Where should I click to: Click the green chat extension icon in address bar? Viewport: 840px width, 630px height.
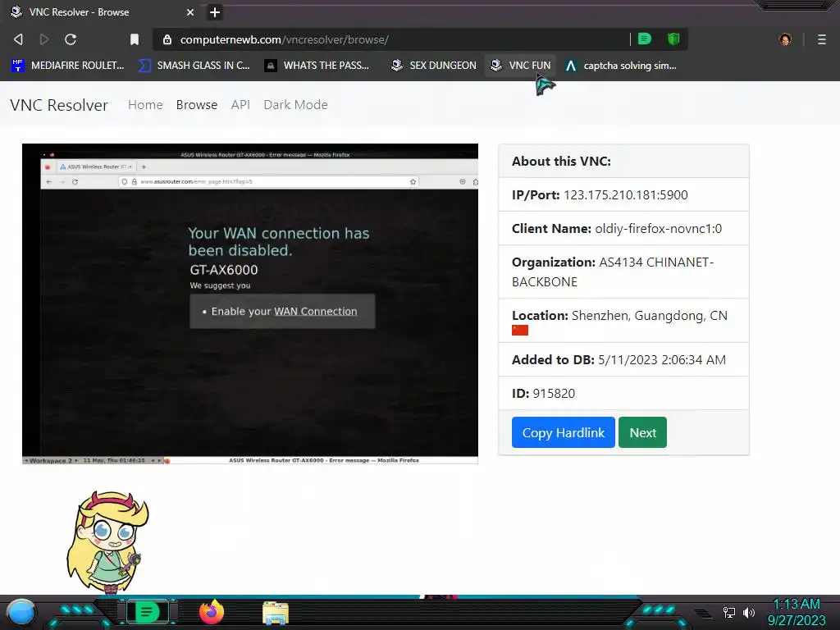pos(645,39)
